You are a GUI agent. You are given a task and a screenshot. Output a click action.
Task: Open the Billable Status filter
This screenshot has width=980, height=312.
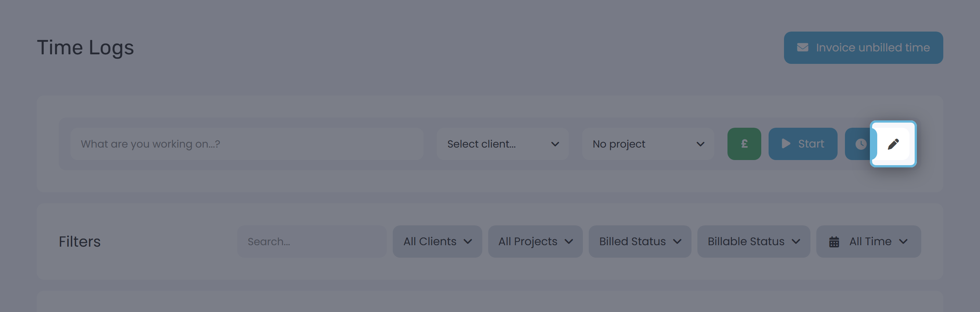point(753,242)
